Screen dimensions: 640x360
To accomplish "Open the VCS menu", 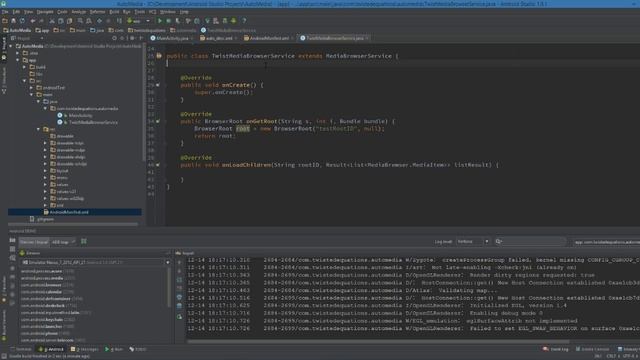I will coord(152,12).
